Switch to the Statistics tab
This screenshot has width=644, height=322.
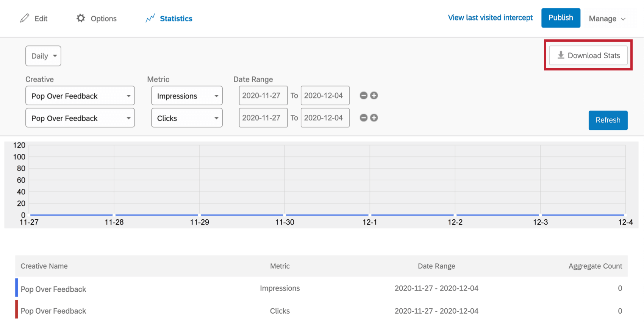click(176, 19)
